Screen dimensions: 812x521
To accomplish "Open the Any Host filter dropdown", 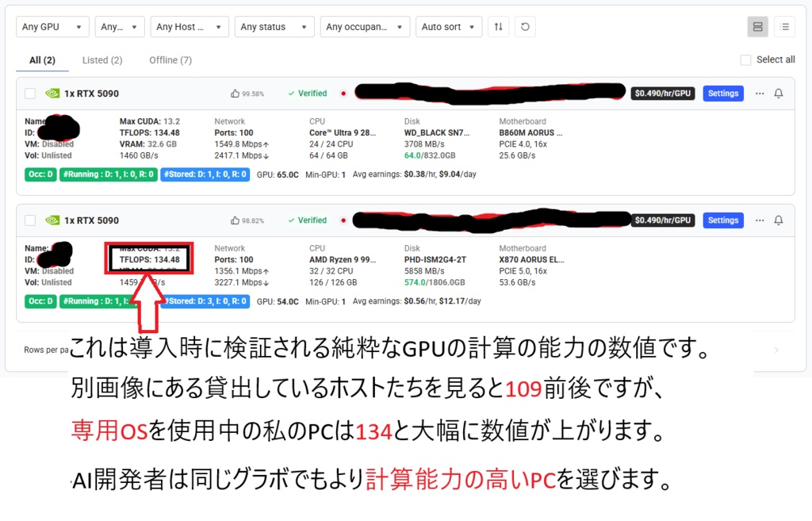I will (x=190, y=27).
